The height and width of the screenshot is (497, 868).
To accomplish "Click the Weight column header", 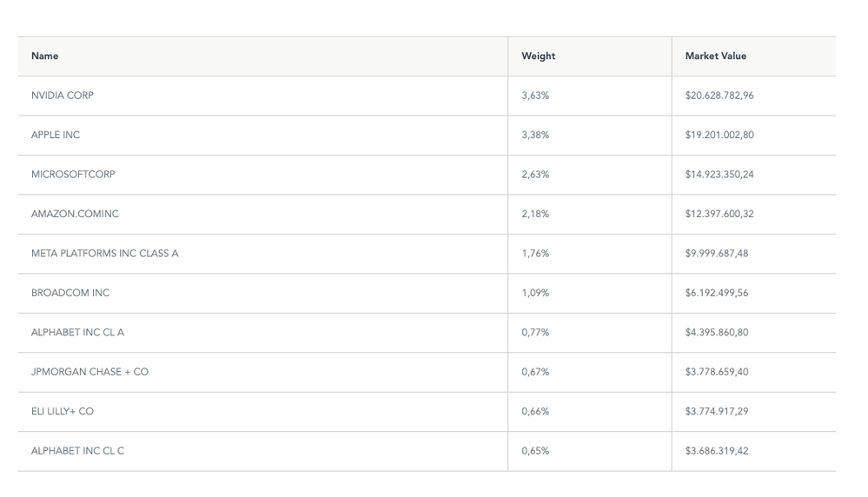I will (x=538, y=56).
